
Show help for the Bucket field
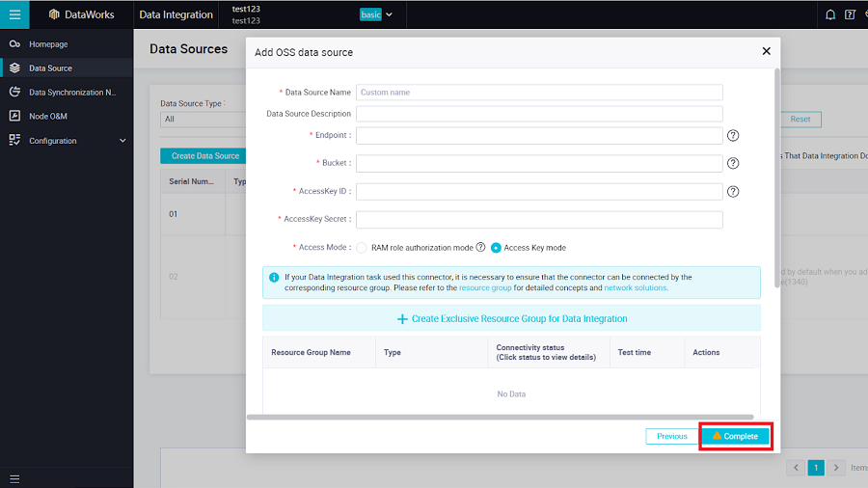click(733, 163)
